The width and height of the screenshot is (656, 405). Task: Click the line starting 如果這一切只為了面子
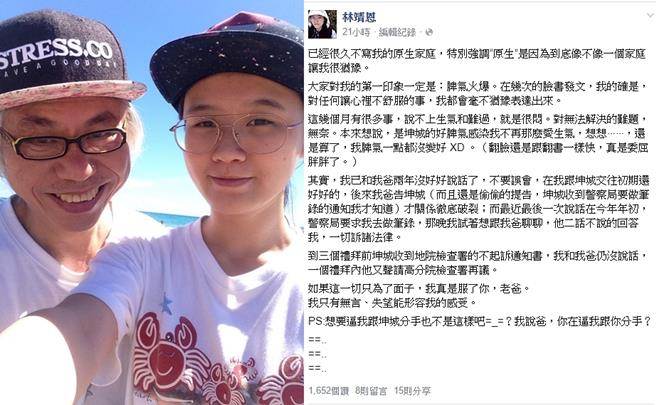tap(419, 288)
